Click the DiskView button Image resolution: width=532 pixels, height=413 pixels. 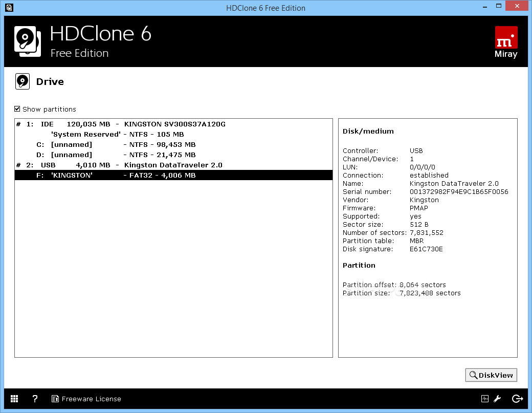pos(491,375)
